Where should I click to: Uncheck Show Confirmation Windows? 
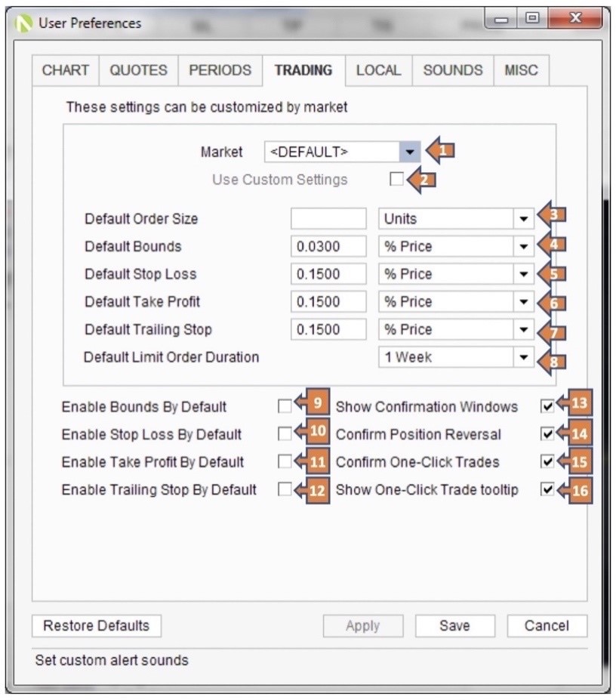pos(547,407)
